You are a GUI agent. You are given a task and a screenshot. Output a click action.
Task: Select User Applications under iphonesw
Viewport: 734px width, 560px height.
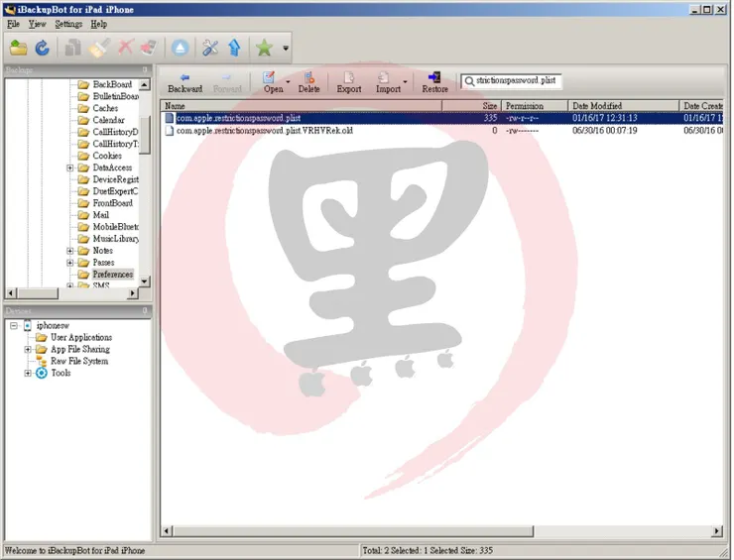click(x=81, y=337)
